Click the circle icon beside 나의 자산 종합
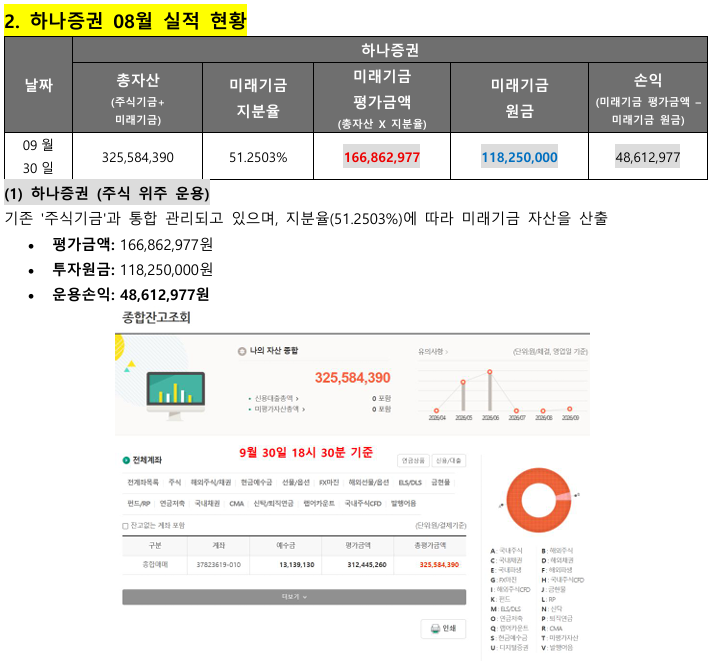This screenshot has height=666, width=714. (x=242, y=351)
